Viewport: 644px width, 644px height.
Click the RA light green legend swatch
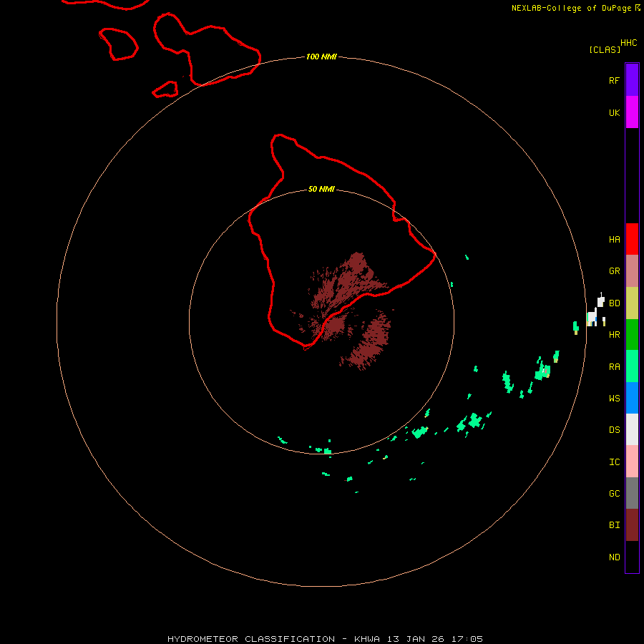(632, 366)
